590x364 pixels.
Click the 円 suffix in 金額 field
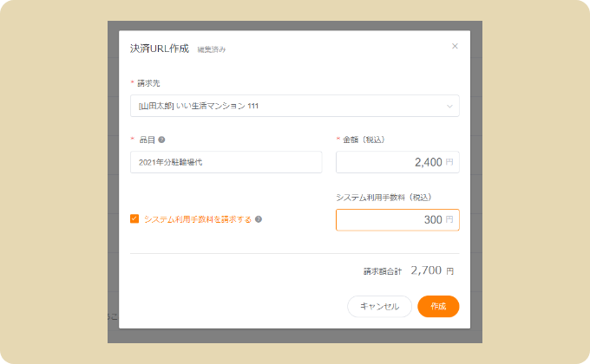coord(449,162)
